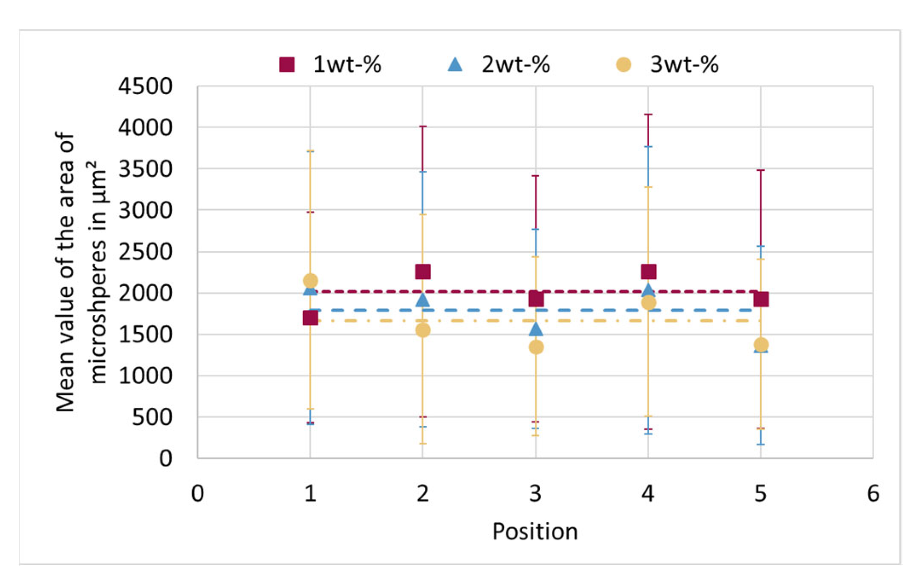Select the y-axis title about microspheres area
The height and width of the screenshot is (588, 920).
pos(80,272)
